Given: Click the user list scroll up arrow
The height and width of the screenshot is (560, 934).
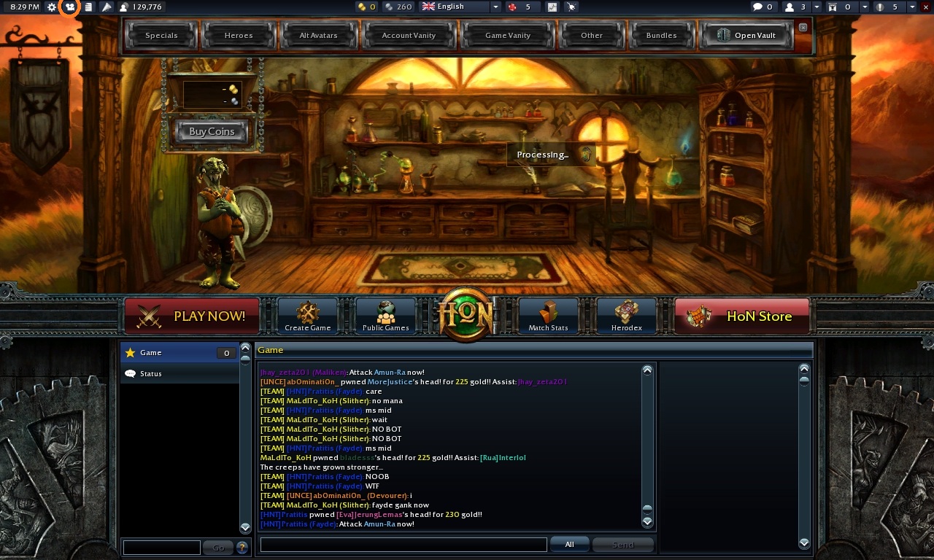Looking at the screenshot, I should coord(804,369).
